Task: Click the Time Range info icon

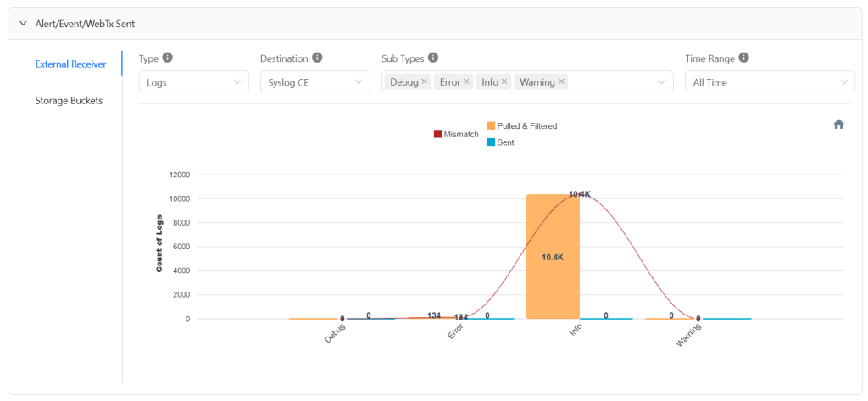Action: pos(744,58)
